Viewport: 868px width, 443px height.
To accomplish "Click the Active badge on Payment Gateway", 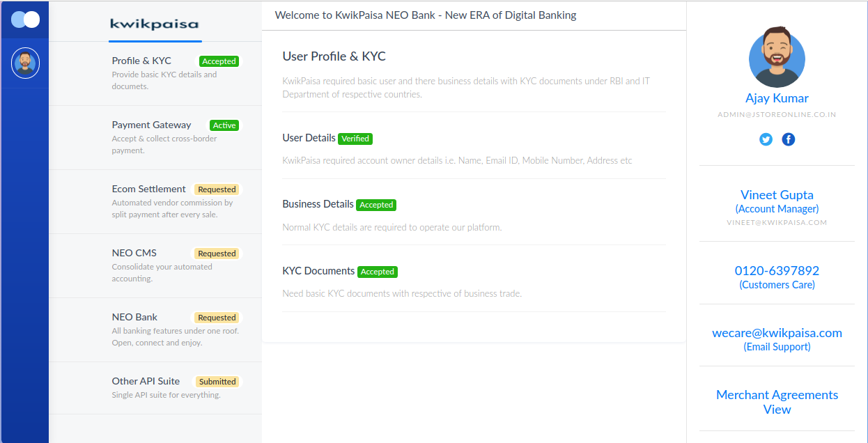I will pos(224,125).
